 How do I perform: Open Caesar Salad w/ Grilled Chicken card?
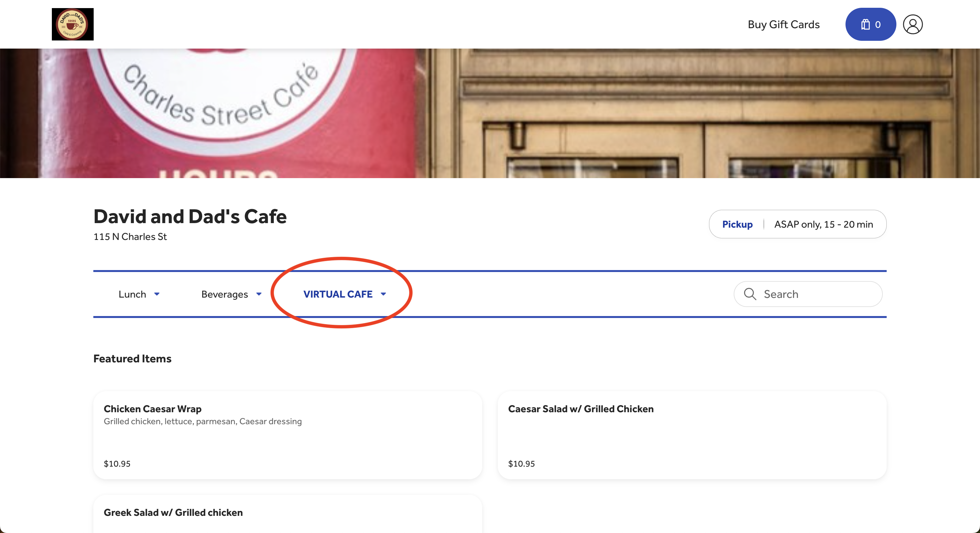(x=692, y=435)
